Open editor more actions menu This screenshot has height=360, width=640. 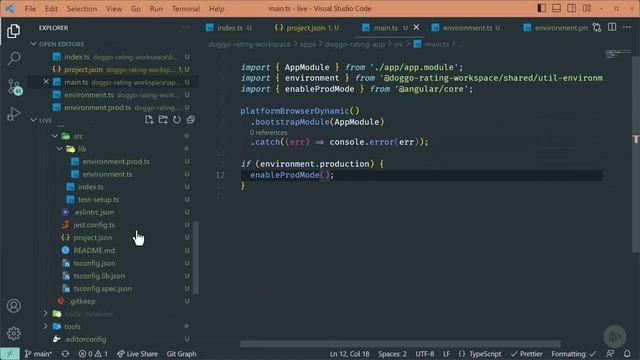(x=627, y=28)
